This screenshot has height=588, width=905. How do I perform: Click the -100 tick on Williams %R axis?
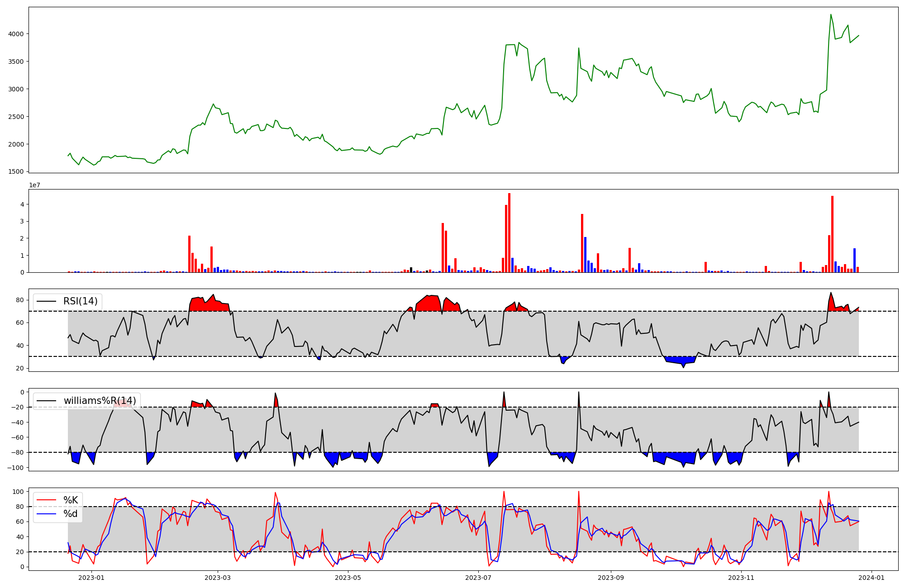(16, 468)
